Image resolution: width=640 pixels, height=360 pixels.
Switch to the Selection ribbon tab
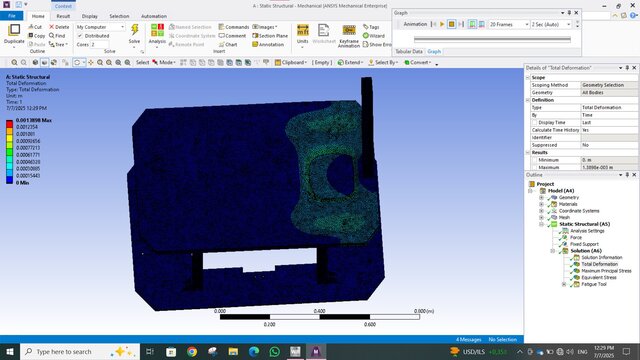119,16
